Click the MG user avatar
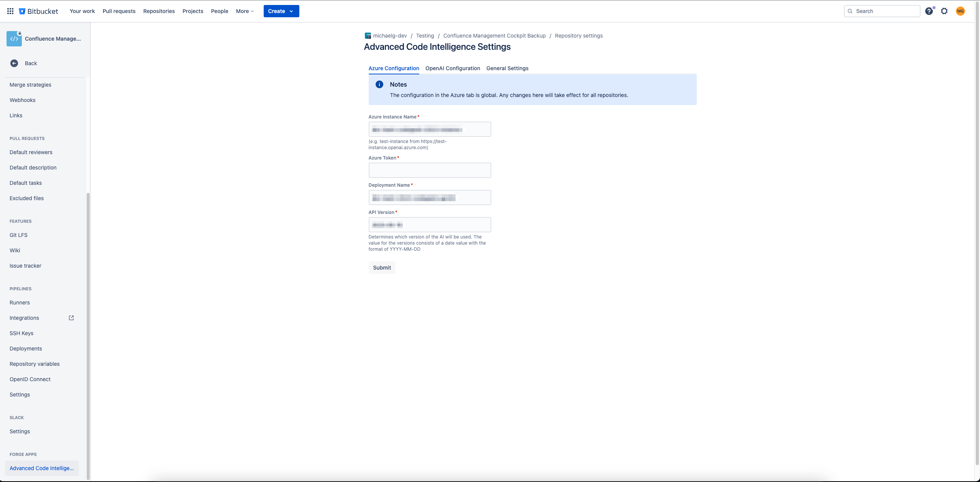980x482 pixels. tap(960, 11)
